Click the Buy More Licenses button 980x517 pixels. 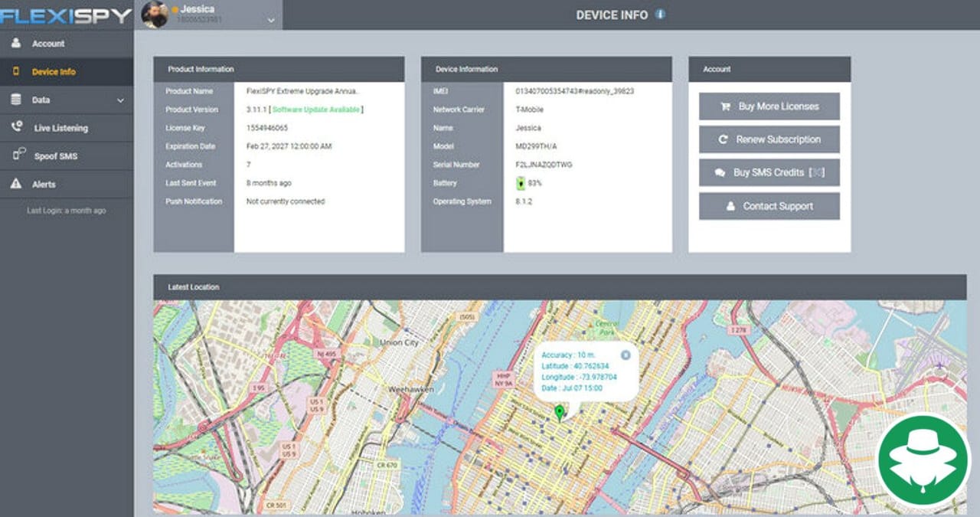(769, 106)
